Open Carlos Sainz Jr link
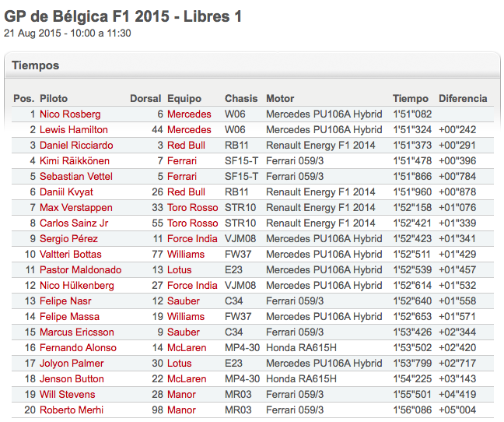 click(74, 223)
